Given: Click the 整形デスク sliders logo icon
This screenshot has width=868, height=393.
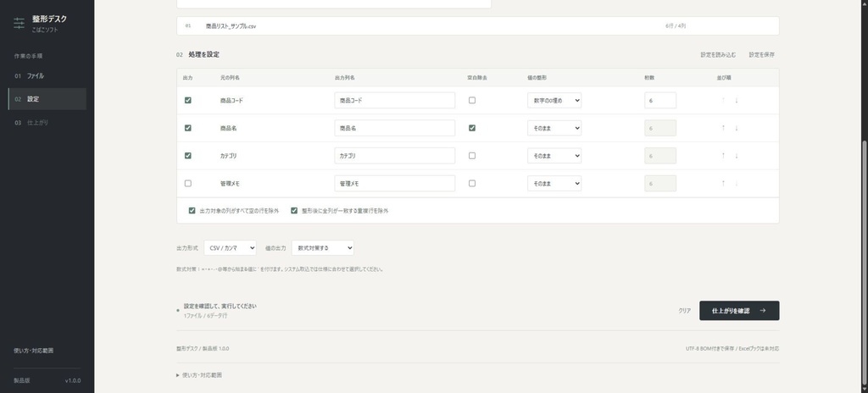Looking at the screenshot, I should pyautogui.click(x=19, y=23).
